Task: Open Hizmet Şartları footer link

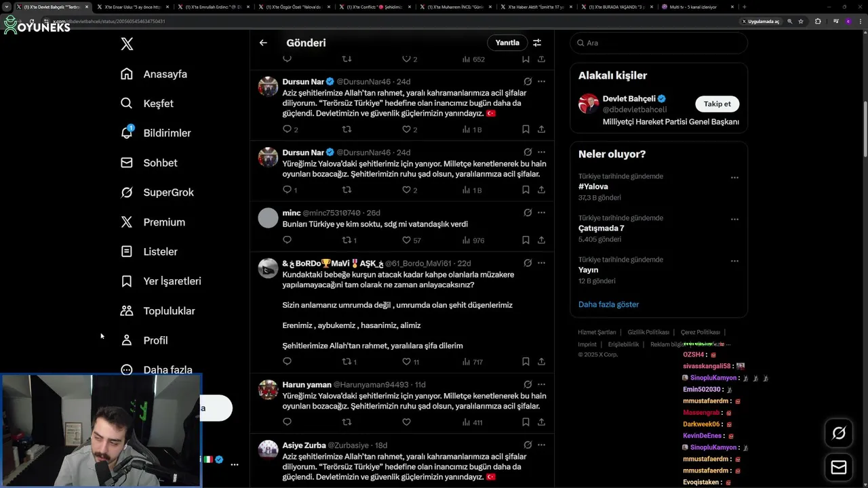Action: tap(597, 332)
